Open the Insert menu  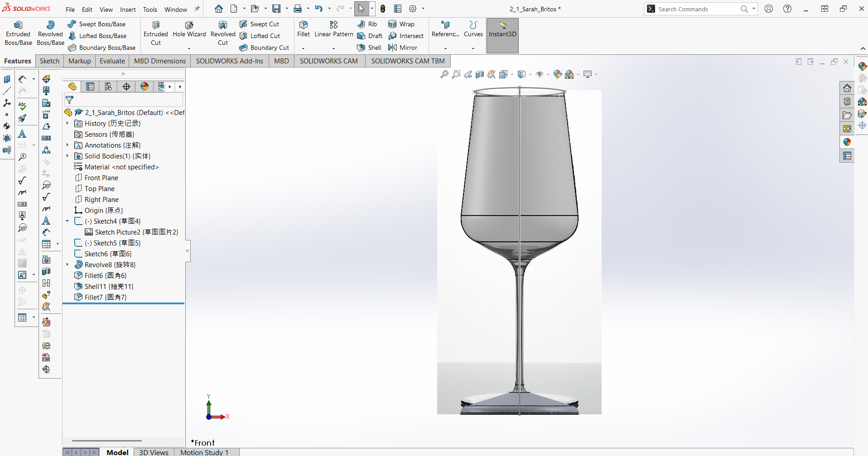point(128,9)
